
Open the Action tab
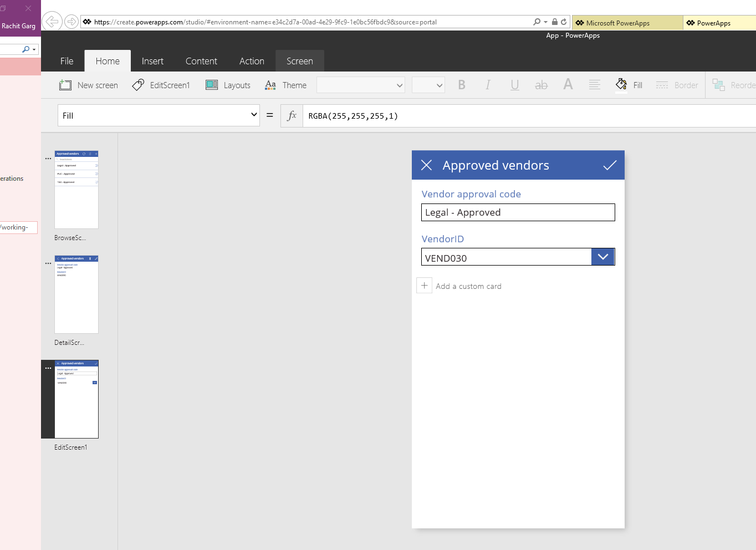tap(252, 61)
